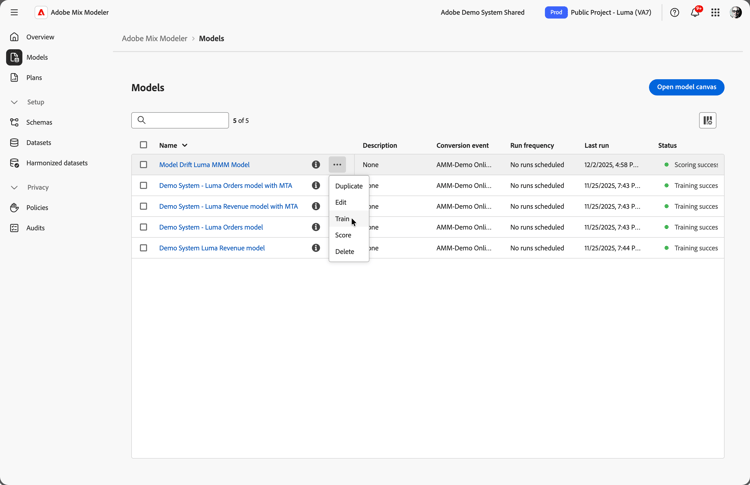The image size is (750, 485).
Task: Open the apps grid switcher
Action: (x=715, y=12)
